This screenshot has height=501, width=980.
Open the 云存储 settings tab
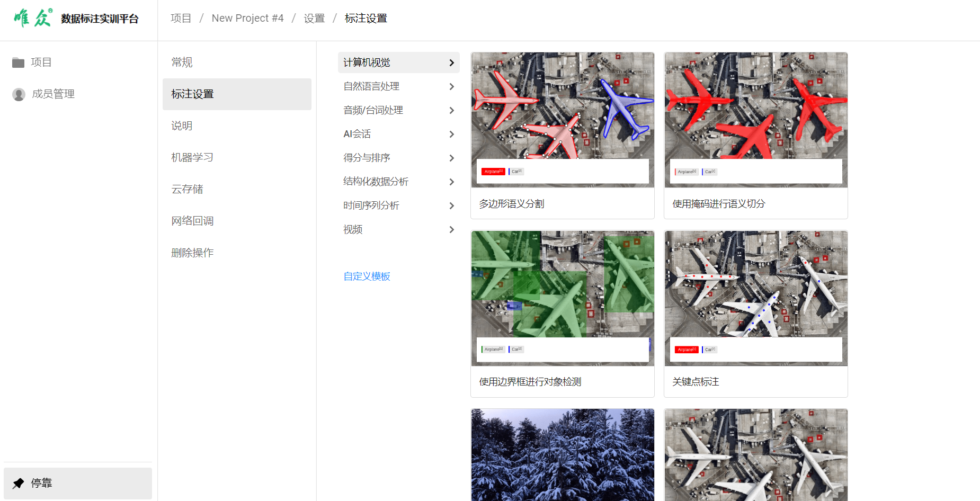click(x=187, y=190)
